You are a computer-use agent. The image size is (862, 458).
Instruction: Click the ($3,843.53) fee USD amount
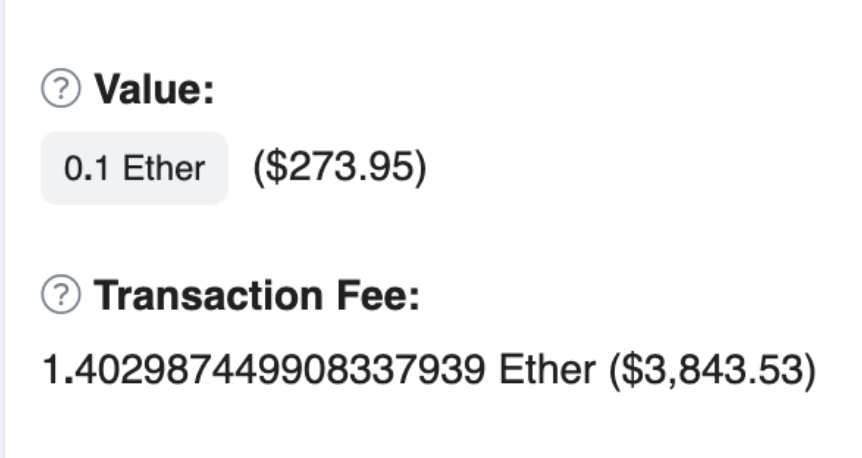[712, 371]
